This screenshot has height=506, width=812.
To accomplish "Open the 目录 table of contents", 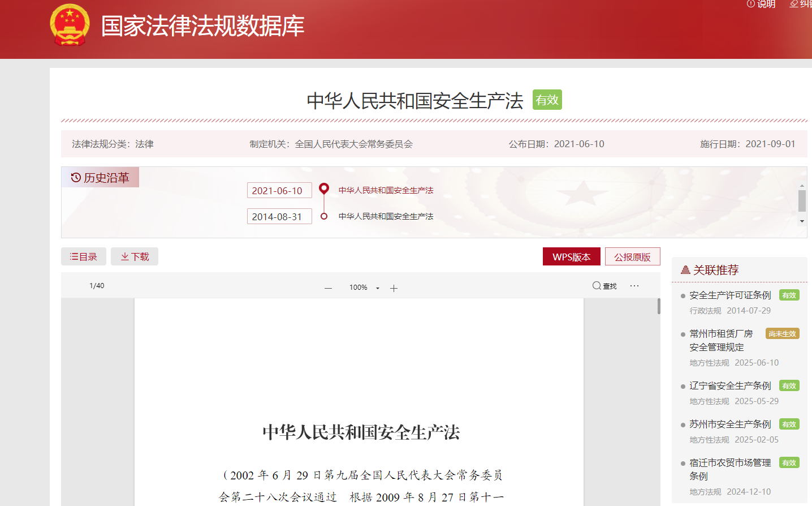I will click(84, 256).
